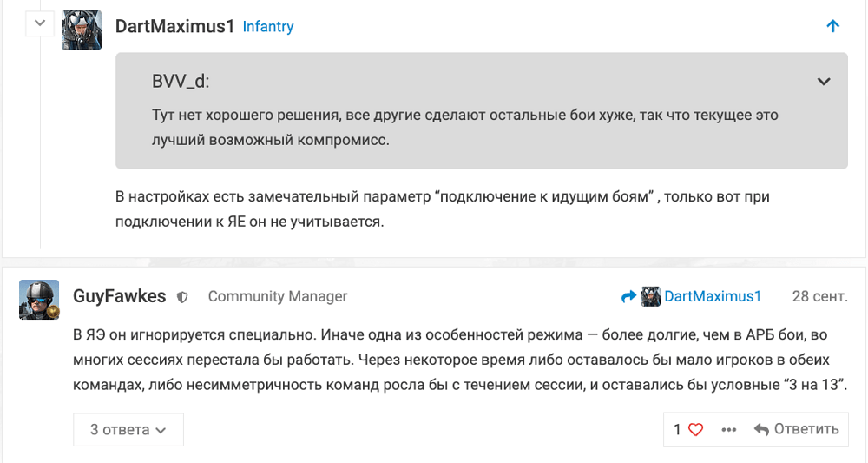Open GuyFawkes avatar profile picture

click(39, 300)
